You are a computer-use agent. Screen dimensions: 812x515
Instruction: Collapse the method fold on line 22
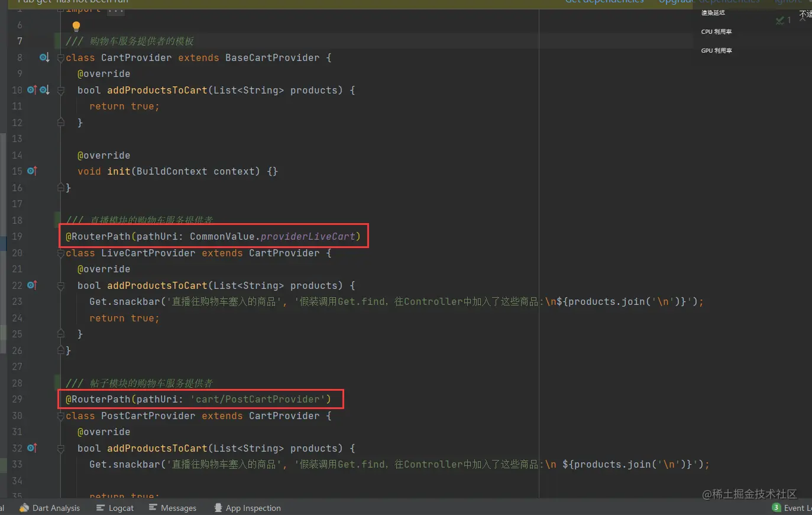pyautogui.click(x=61, y=286)
